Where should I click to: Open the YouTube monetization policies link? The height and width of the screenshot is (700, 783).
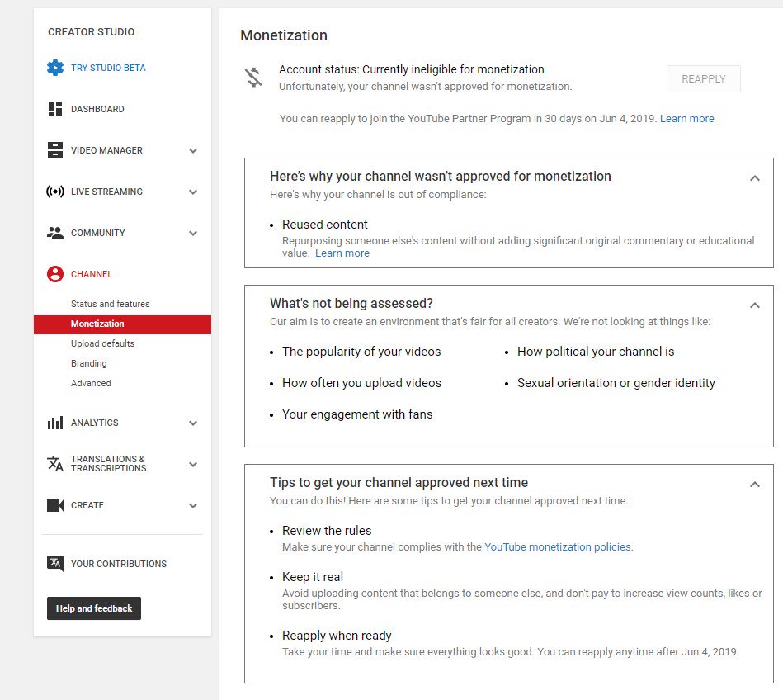557,547
